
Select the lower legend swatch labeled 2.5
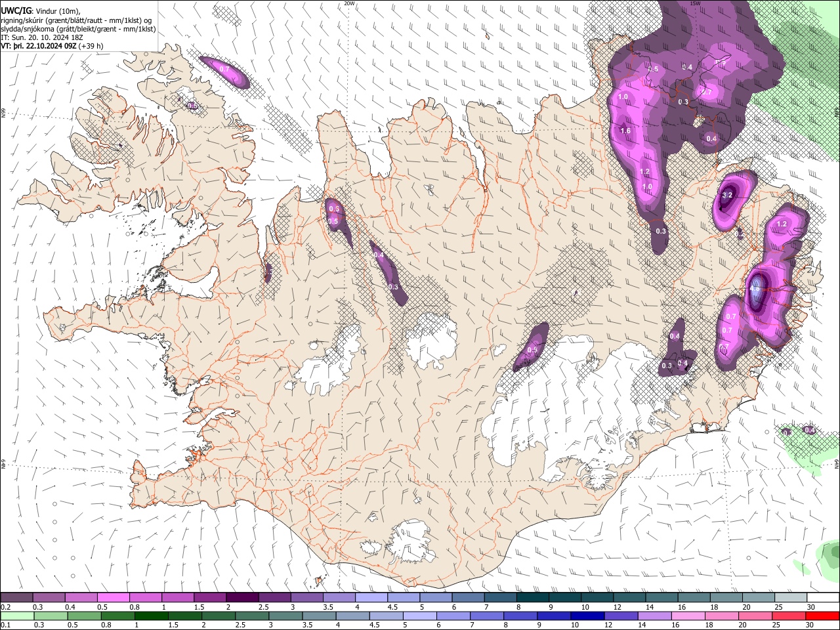pyautogui.click(x=251, y=616)
